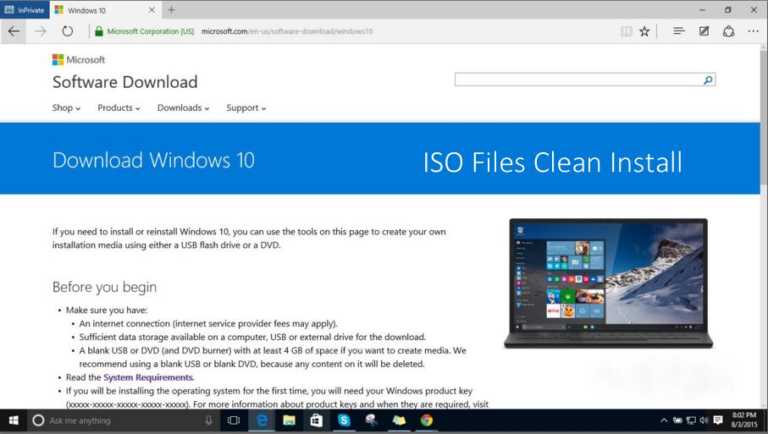Viewport: 768px width, 434px height.
Task: Click the Download Windows 10 banner heading
Action: [153, 160]
